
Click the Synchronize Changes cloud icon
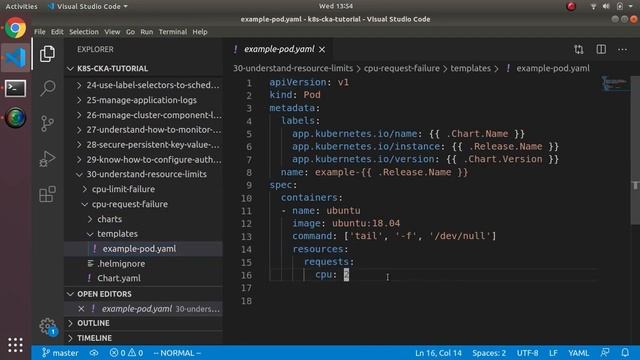click(x=94, y=353)
